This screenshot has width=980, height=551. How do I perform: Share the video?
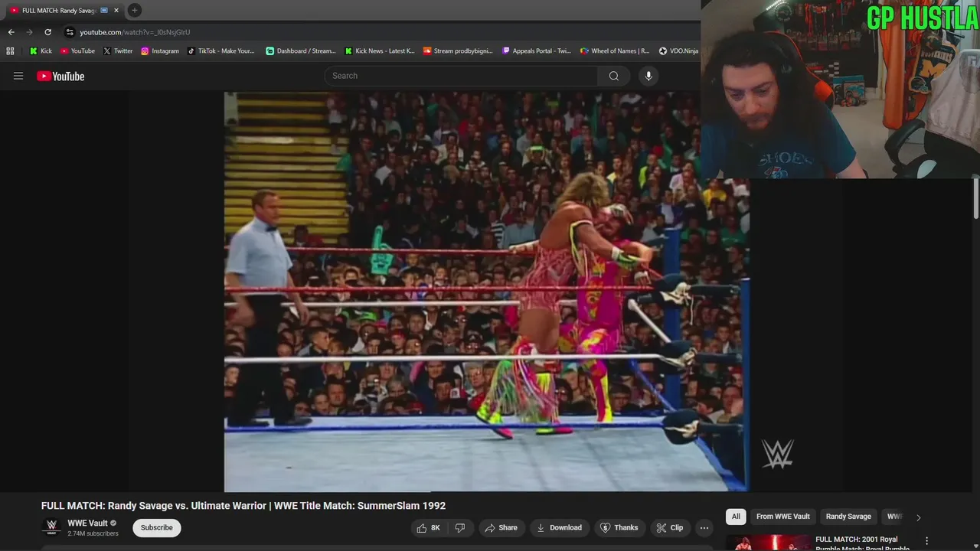point(501,527)
